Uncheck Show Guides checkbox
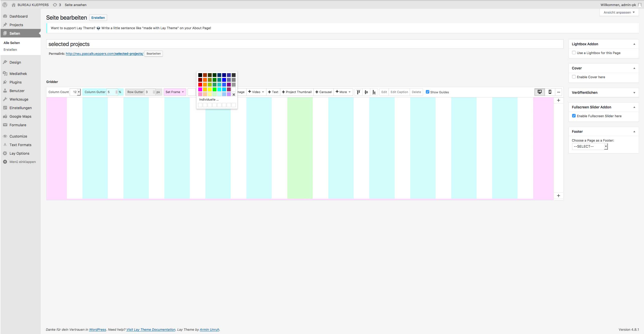 coord(427,92)
